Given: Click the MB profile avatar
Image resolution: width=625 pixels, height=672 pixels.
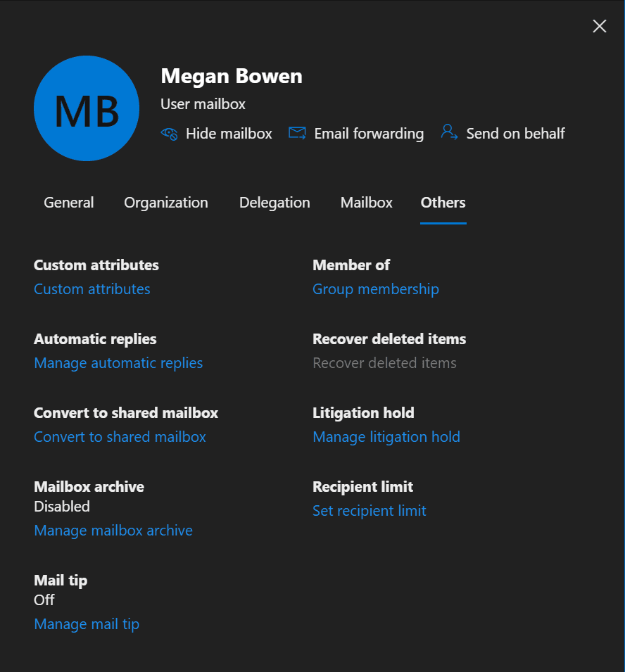Looking at the screenshot, I should (87, 108).
